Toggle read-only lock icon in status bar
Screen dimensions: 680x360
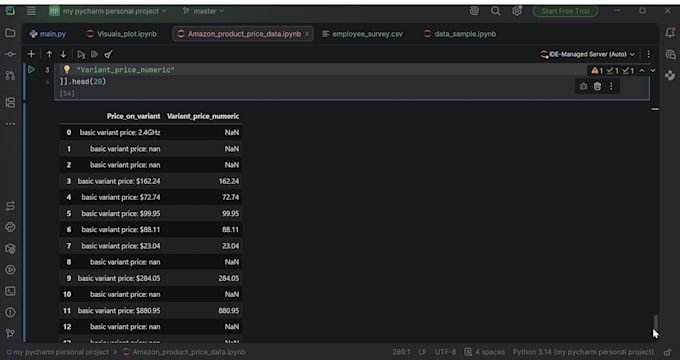point(668,352)
